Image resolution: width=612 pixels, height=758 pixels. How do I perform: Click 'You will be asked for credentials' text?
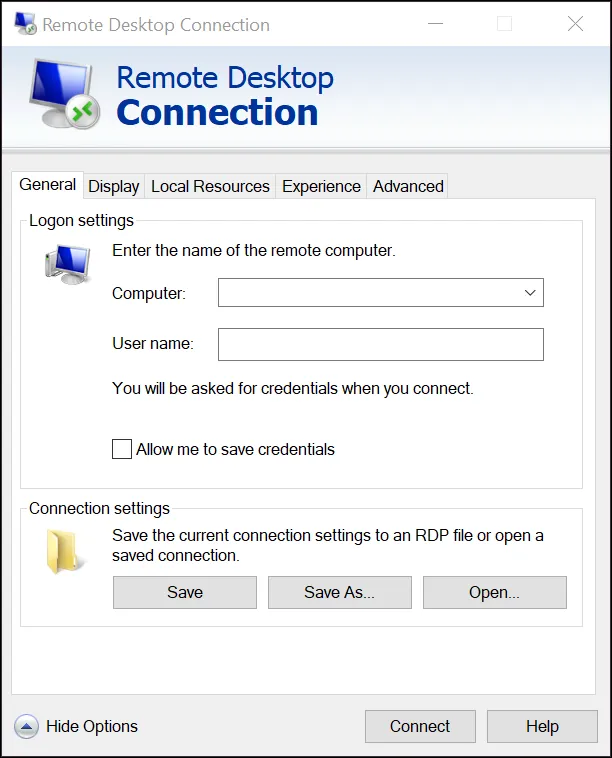pyautogui.click(x=292, y=389)
